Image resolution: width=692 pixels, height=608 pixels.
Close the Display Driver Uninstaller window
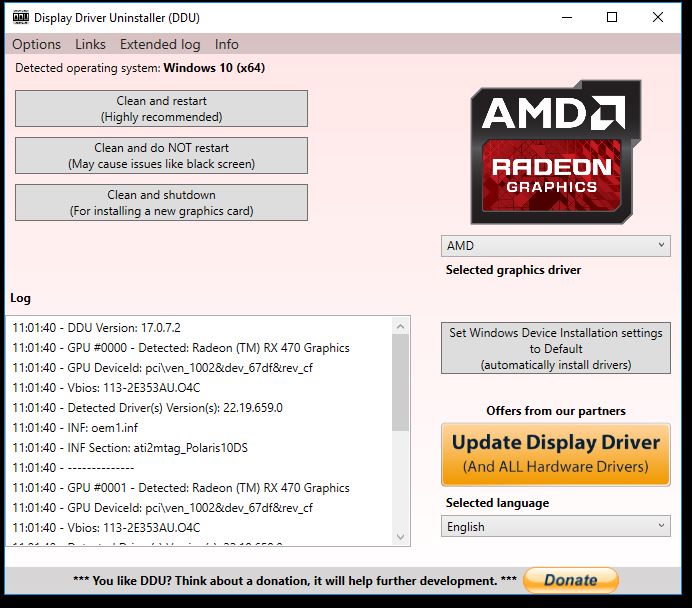[x=658, y=17]
